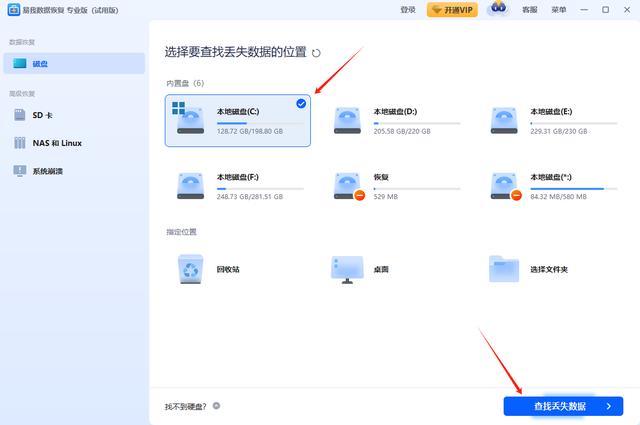Click the select folder icon
The image size is (640, 425).
click(x=504, y=269)
